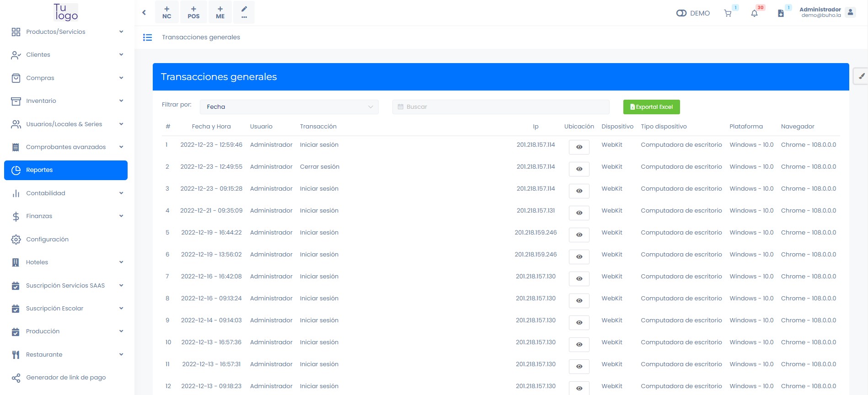The image size is (868, 395).
Task: Toggle the DEMO switch
Action: click(x=681, y=13)
